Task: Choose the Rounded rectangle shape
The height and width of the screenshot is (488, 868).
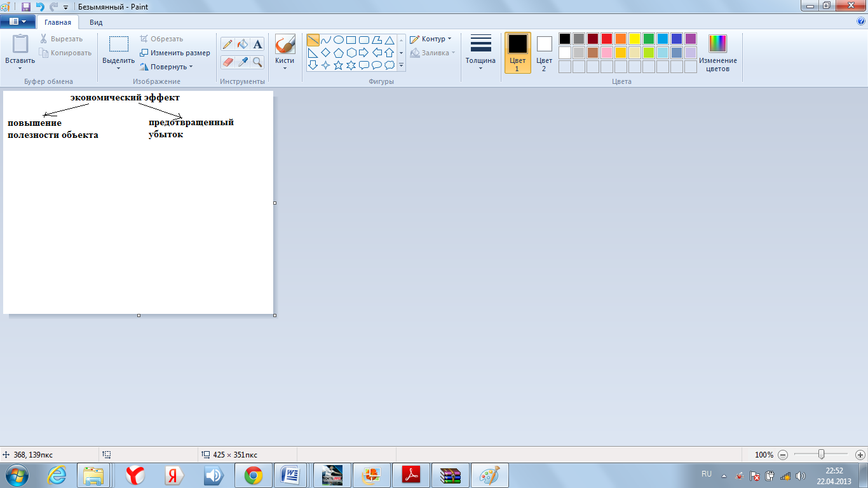Action: 364,40
